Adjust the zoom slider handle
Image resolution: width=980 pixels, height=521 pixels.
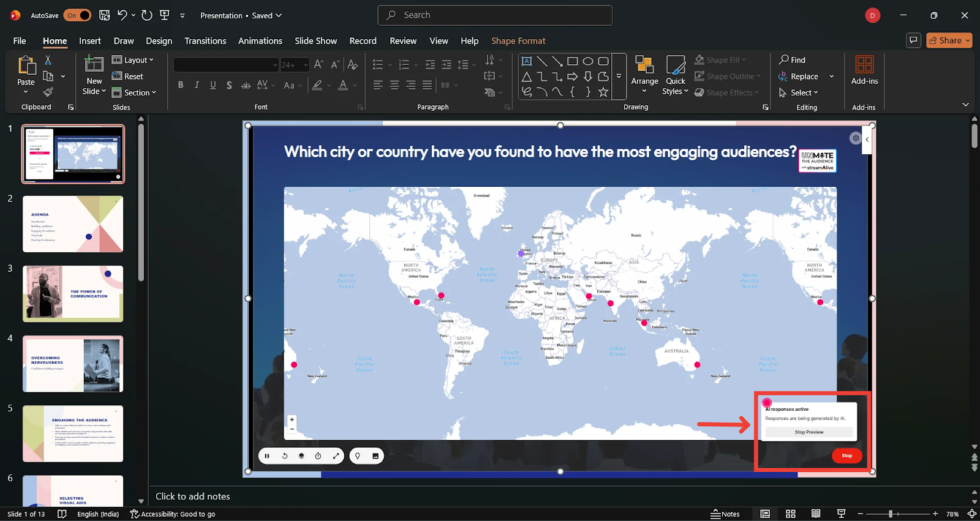coord(891,514)
